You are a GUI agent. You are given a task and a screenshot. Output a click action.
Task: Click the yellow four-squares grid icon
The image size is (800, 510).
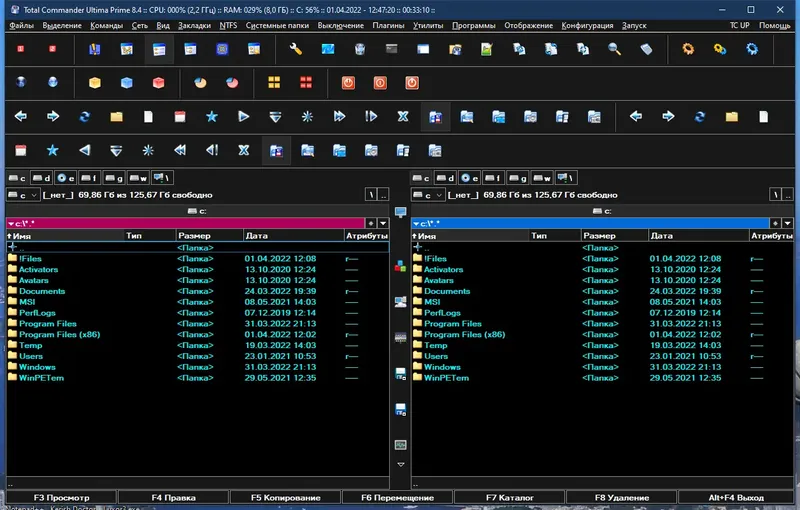coord(274,83)
